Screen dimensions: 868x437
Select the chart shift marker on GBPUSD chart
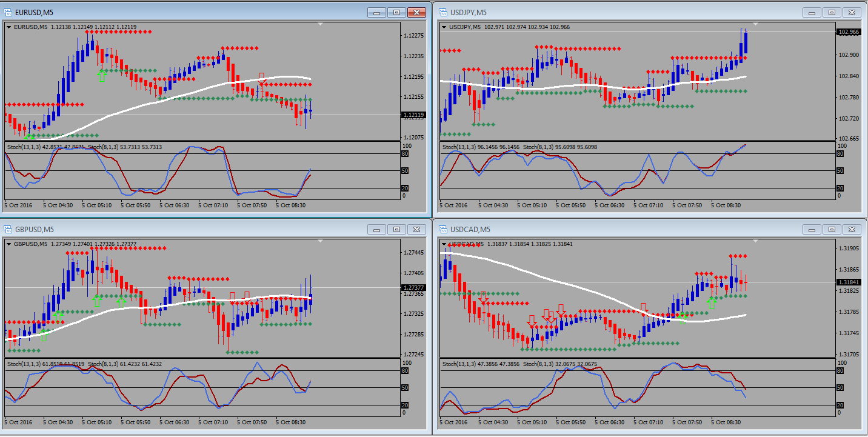coord(321,242)
